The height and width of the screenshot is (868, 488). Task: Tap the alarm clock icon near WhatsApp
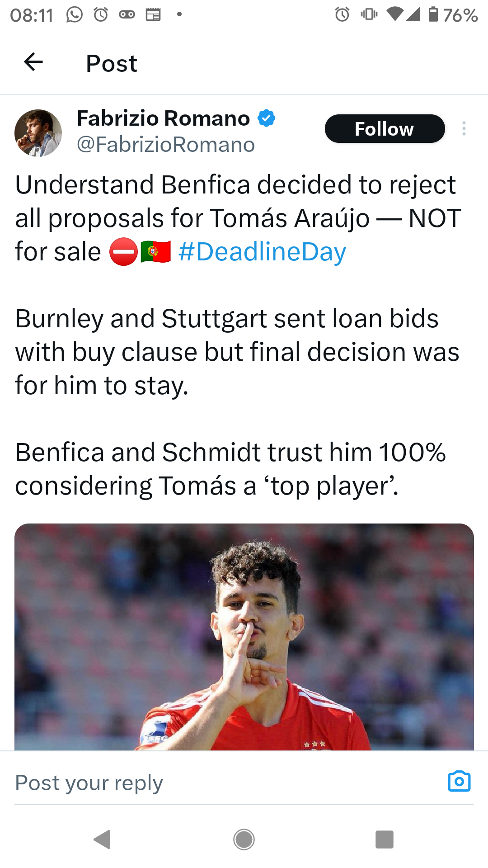(x=101, y=14)
